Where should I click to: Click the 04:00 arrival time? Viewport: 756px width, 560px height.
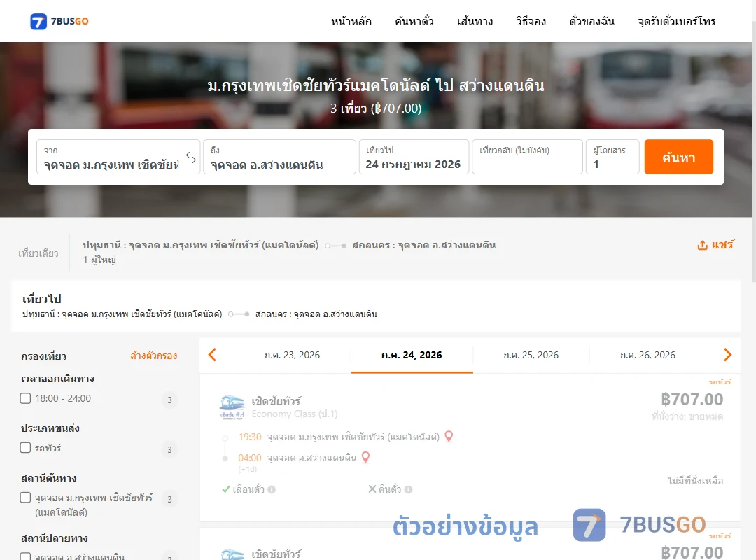(x=250, y=458)
